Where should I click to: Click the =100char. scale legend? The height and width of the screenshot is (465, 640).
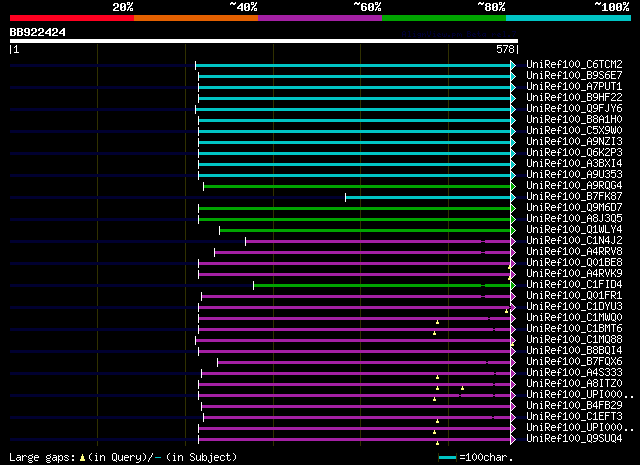point(476,457)
